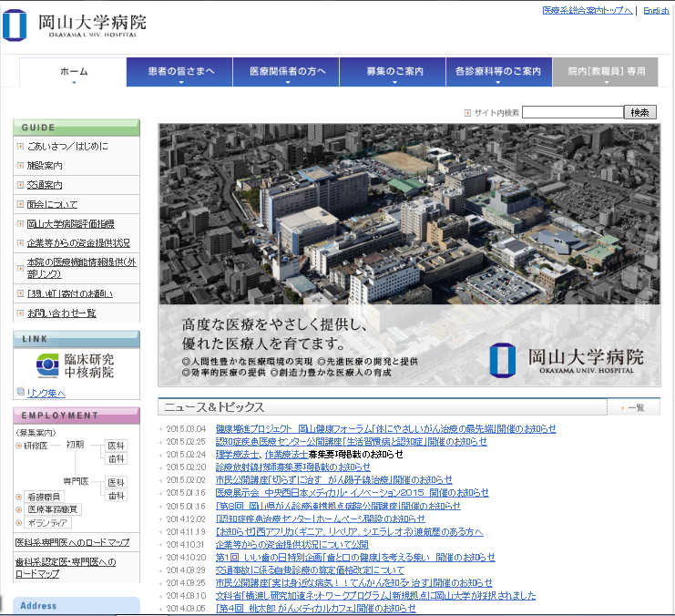Click the EMPLOYMENT section header
This screenshot has height=616, width=675.
pos(77,416)
